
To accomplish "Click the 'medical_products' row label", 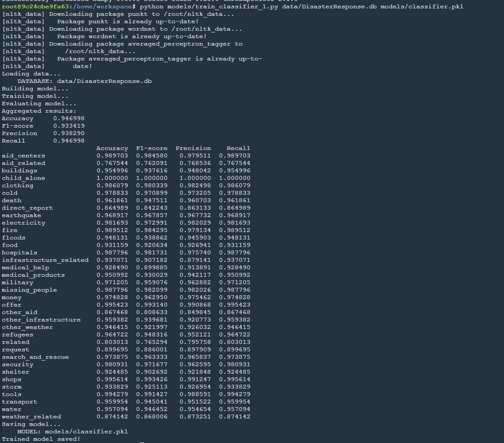I will (x=33, y=275).
